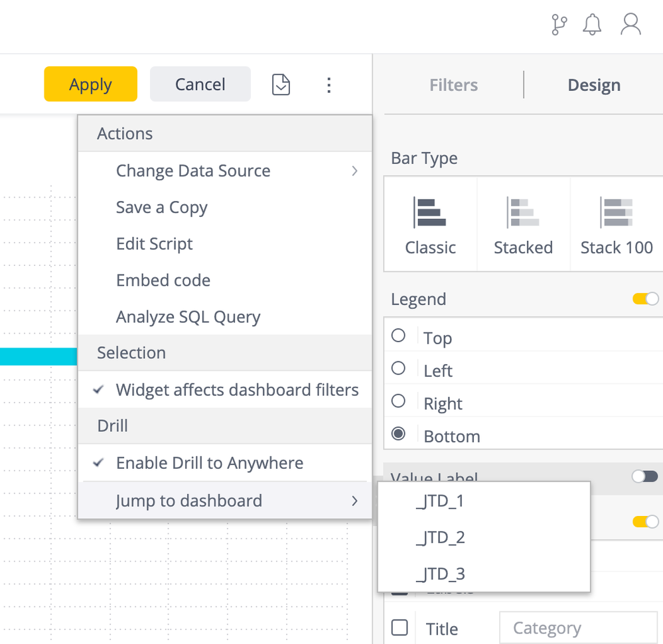
Task: Click Edit Script in the menu
Action: pyautogui.click(x=155, y=244)
